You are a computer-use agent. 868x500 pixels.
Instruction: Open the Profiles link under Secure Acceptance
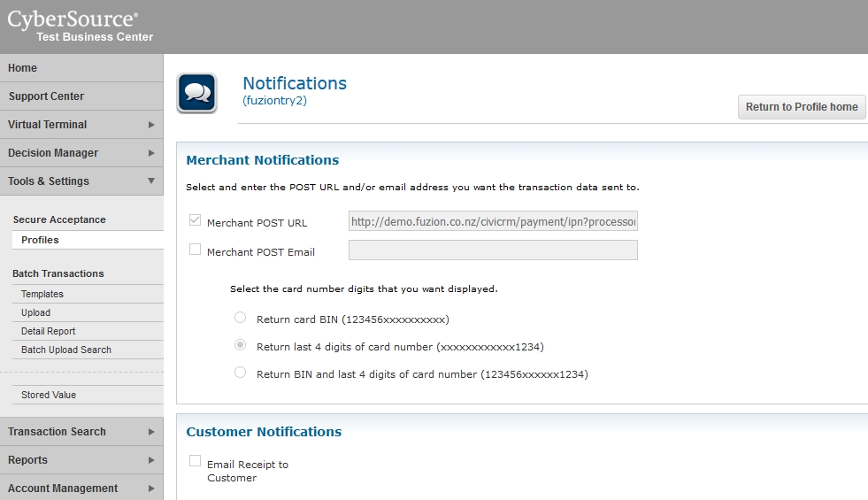(x=41, y=240)
